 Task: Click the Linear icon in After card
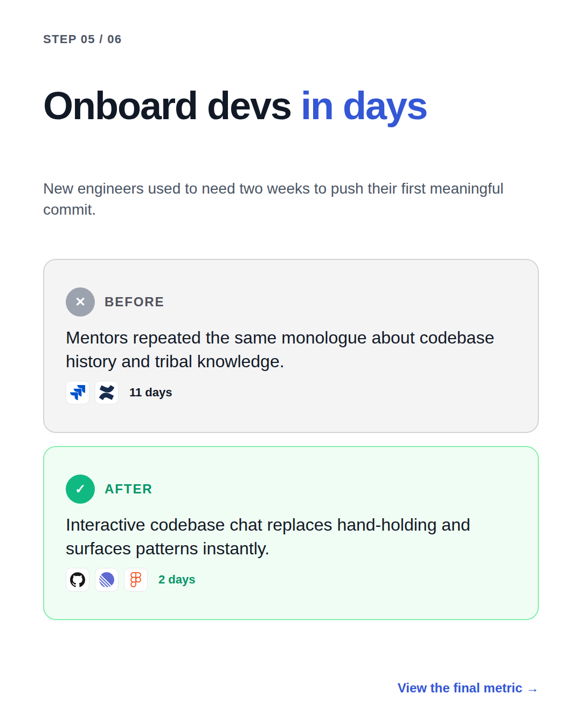107,580
